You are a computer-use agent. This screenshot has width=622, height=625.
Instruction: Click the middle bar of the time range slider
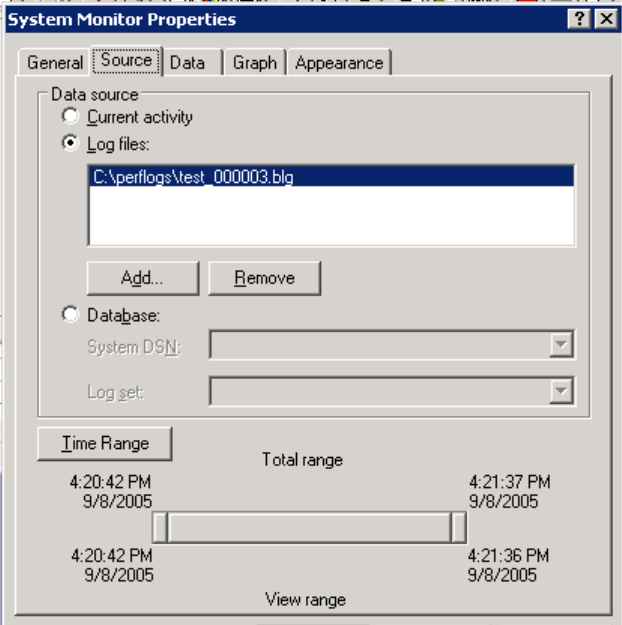(x=309, y=528)
